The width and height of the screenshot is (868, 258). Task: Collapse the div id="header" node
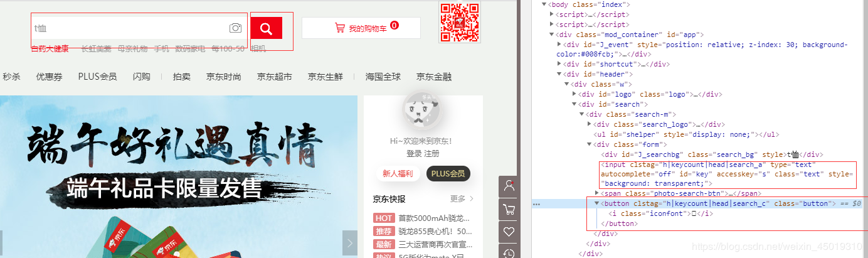559,74
